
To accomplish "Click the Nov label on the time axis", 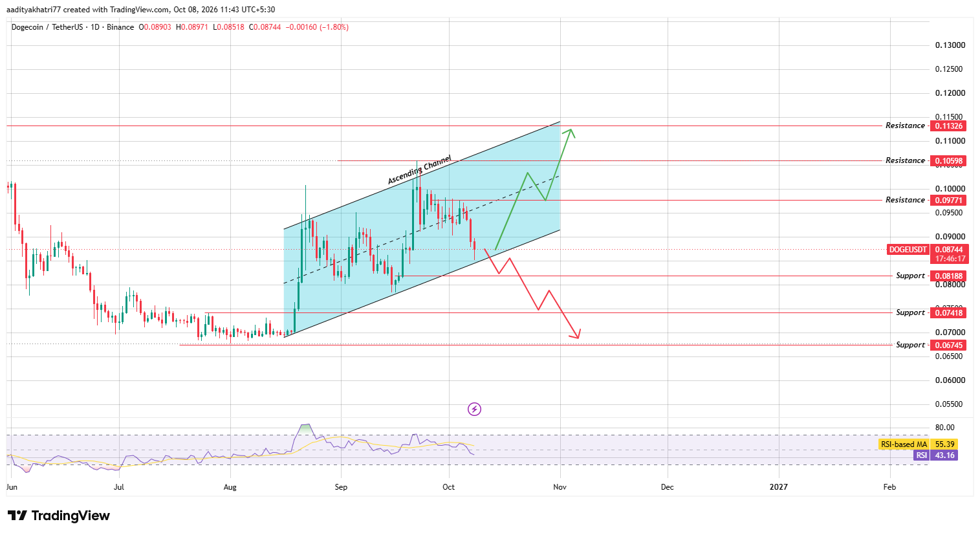I will (560, 487).
